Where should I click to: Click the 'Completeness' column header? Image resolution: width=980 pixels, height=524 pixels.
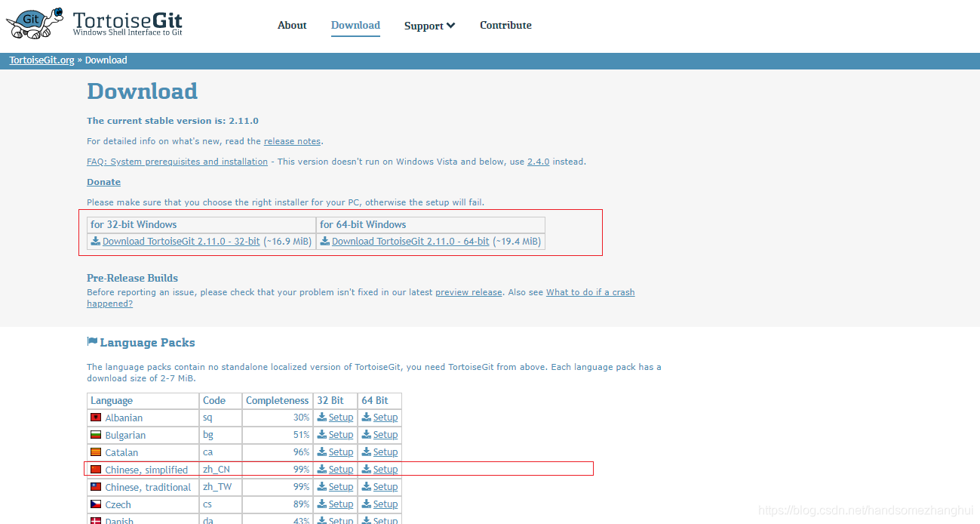pyautogui.click(x=278, y=401)
